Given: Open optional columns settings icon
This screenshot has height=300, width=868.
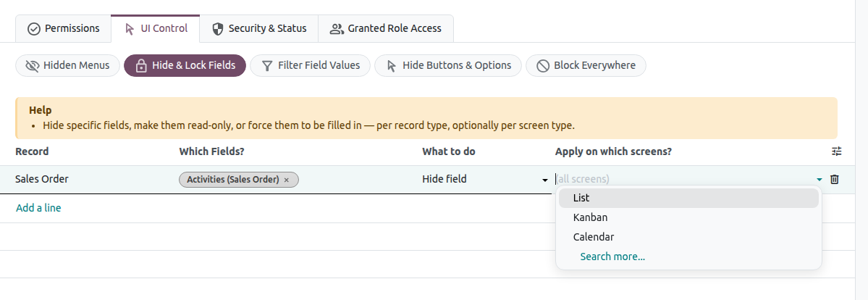Looking at the screenshot, I should pos(836,151).
